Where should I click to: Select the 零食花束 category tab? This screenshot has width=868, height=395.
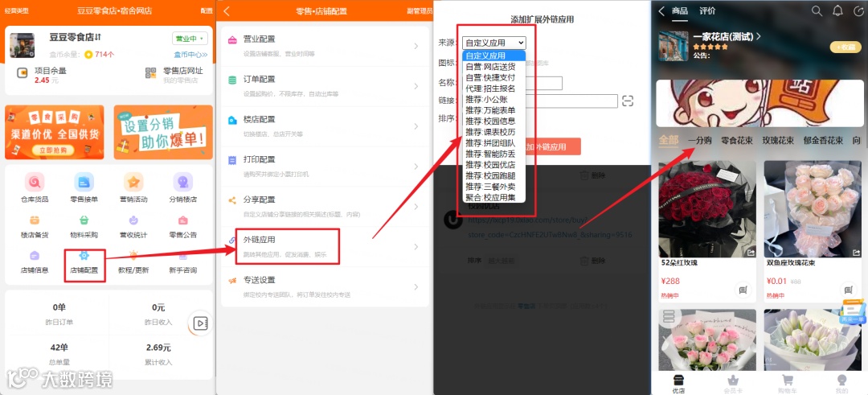click(x=737, y=140)
